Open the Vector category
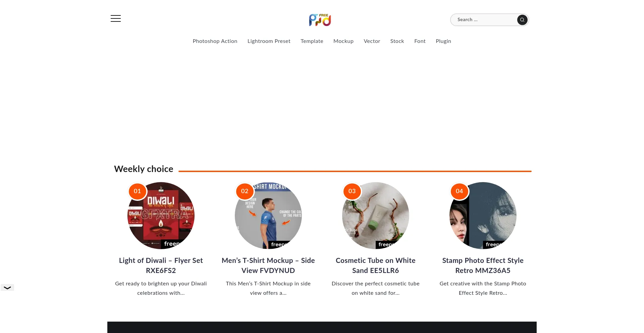The width and height of the screenshot is (644, 333). (372, 41)
